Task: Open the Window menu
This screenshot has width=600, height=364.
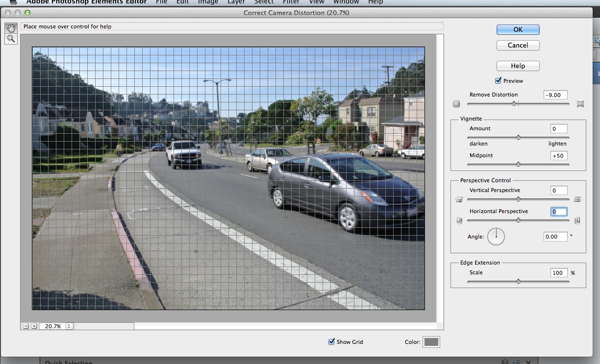Action: point(346,2)
